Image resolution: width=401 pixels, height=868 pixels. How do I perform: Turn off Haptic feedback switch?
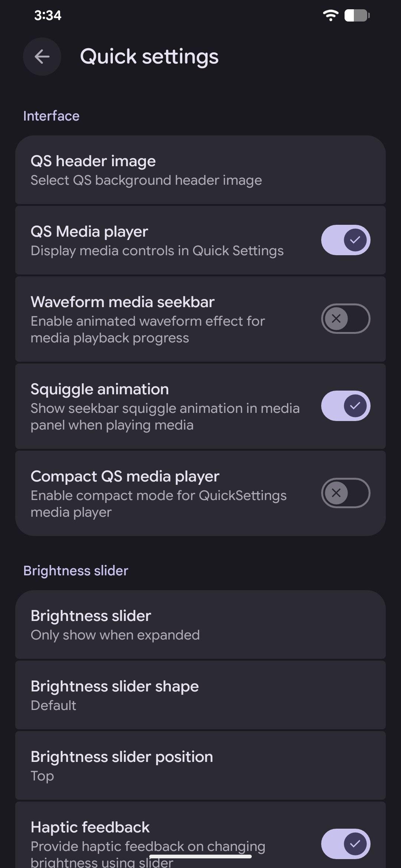coord(345,844)
